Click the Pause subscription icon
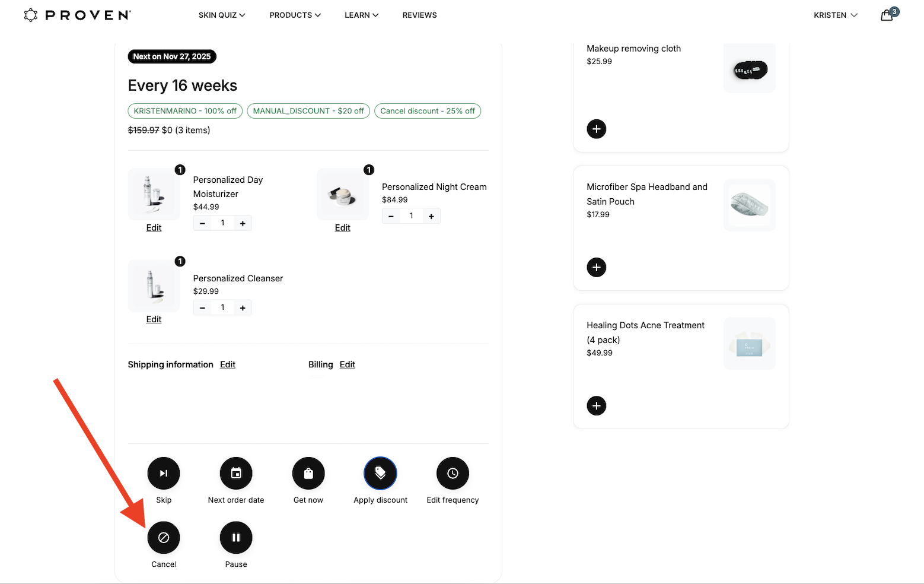This screenshot has width=924, height=584. (x=236, y=537)
